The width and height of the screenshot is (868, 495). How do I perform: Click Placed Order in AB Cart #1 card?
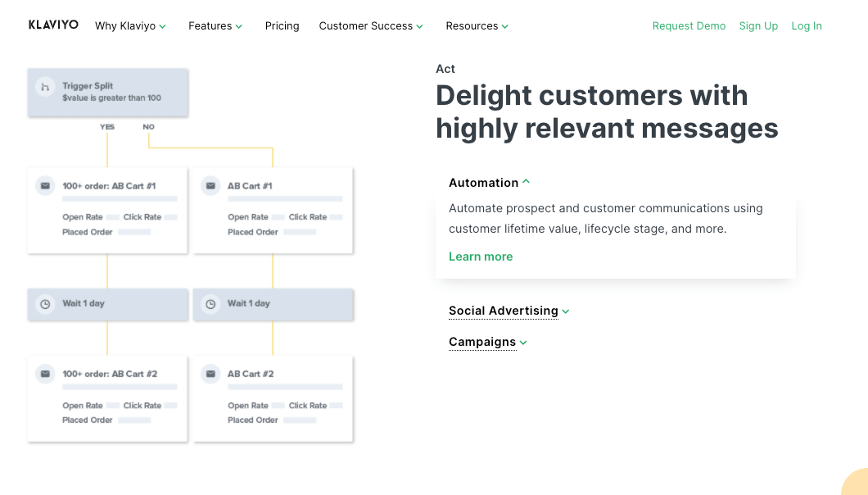click(x=253, y=232)
